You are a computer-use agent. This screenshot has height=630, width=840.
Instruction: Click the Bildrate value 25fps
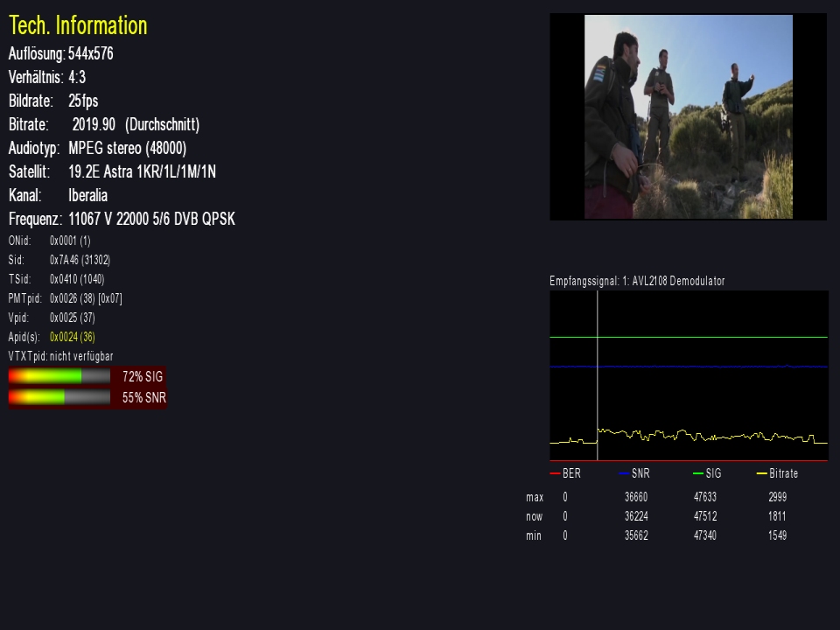coord(83,101)
